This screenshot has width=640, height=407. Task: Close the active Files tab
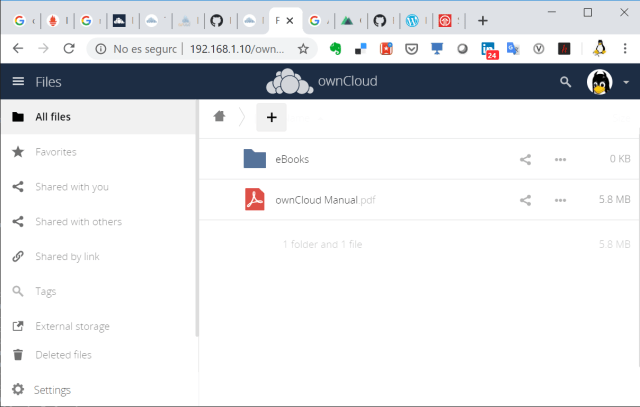pyautogui.click(x=290, y=20)
